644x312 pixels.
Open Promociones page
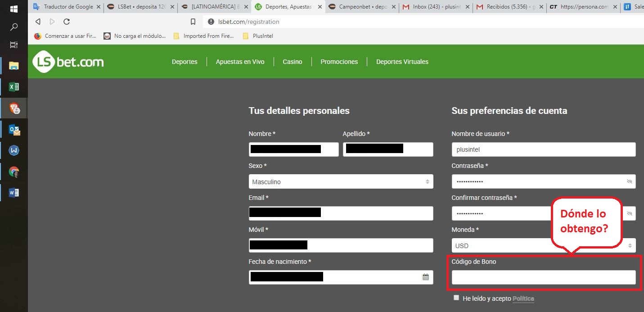point(339,62)
